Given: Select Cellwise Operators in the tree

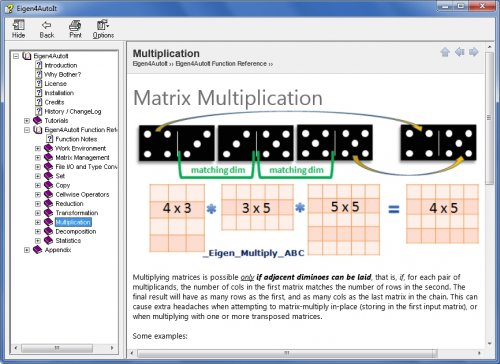Looking at the screenshot, I should tap(82, 195).
